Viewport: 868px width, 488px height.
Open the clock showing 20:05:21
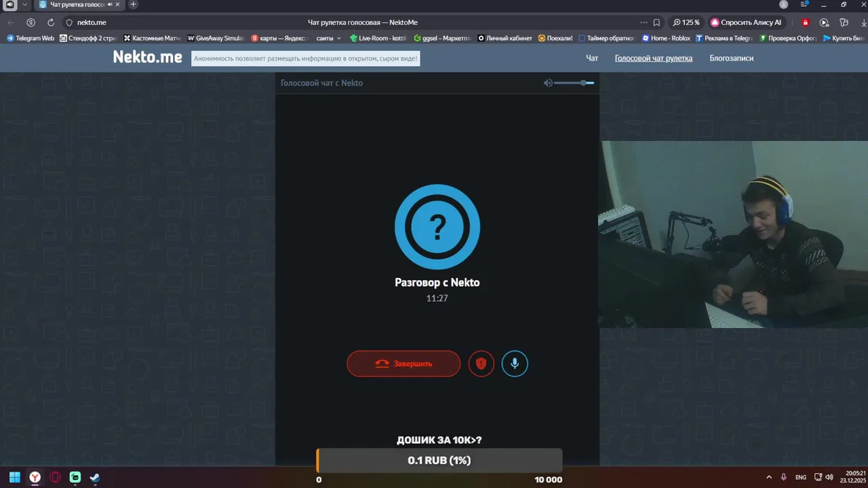point(854,477)
